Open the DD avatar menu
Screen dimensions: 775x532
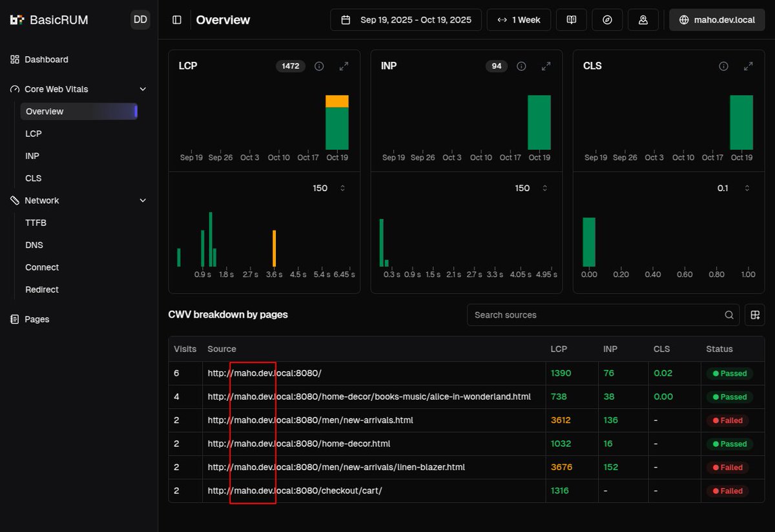pyautogui.click(x=140, y=20)
